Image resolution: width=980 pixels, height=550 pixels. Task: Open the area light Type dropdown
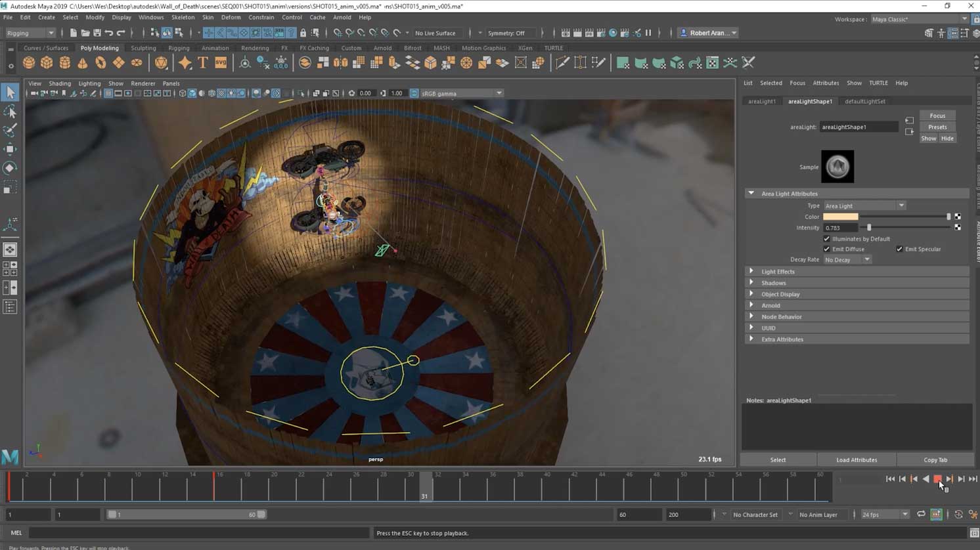point(864,206)
